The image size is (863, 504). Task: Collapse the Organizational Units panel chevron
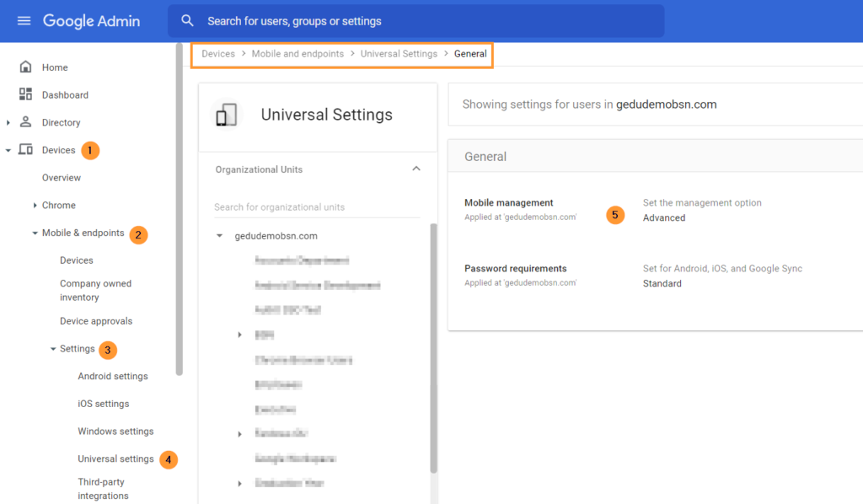click(416, 169)
